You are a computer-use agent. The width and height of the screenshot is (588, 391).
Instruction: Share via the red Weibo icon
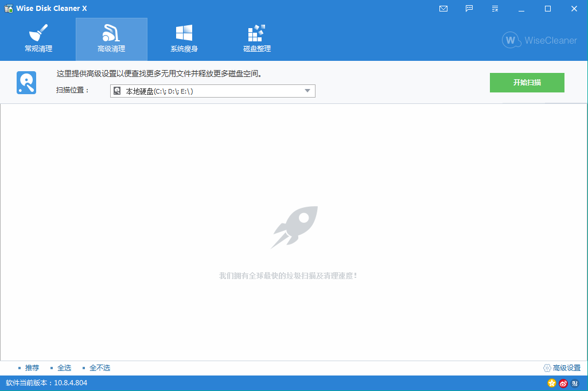click(563, 383)
